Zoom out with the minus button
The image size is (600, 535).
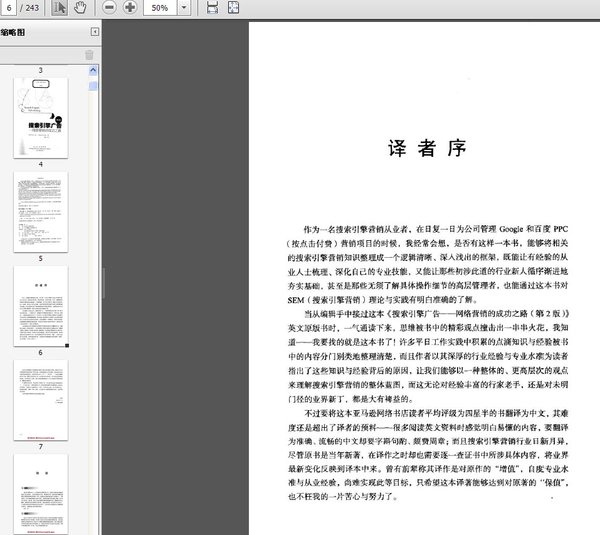[x=109, y=7]
